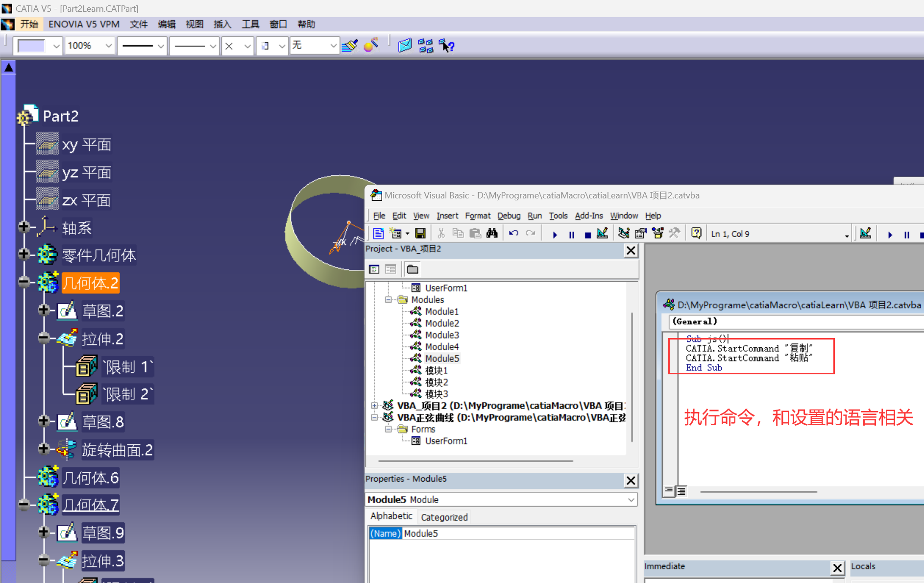924x583 pixels.
Task: Click the View CATIA V5 icon in VBA toolbar
Action: pyautogui.click(x=378, y=234)
